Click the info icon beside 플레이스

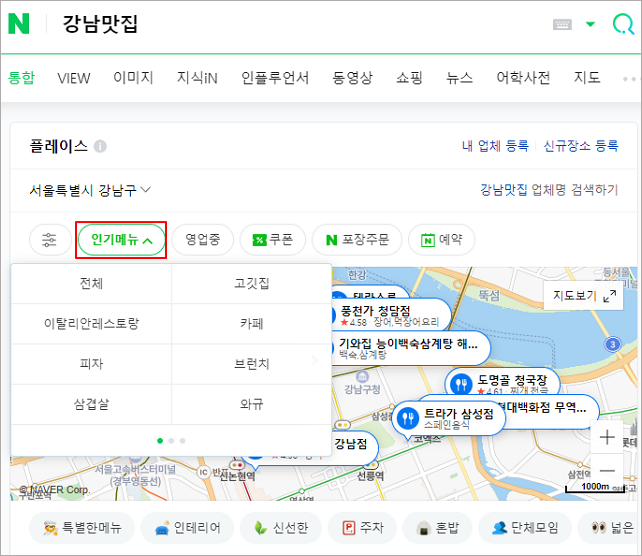[100, 146]
